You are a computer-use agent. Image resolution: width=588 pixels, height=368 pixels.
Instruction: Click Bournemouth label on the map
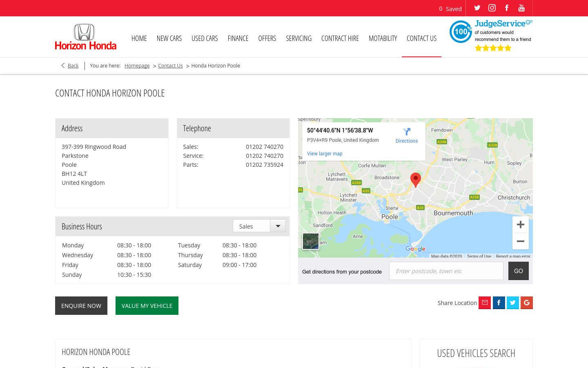tap(453, 213)
